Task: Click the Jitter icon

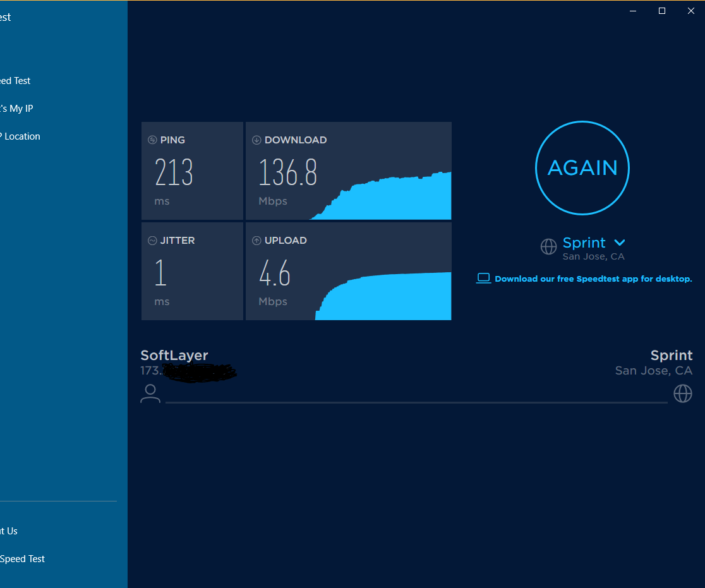Action: (152, 240)
